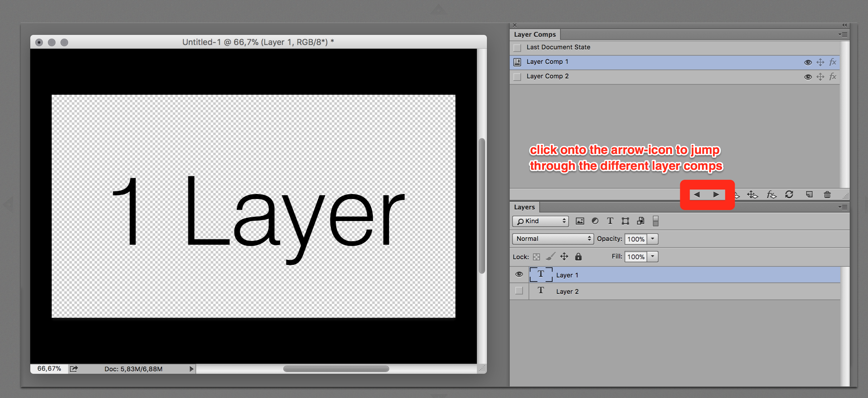868x398 pixels.
Task: Select the Layers panel tab
Action: pyautogui.click(x=524, y=207)
